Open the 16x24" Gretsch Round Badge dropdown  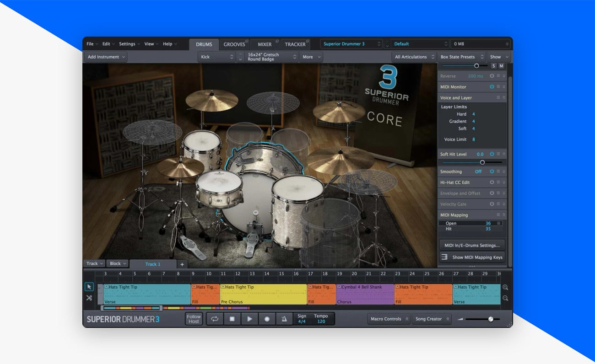[272, 57]
